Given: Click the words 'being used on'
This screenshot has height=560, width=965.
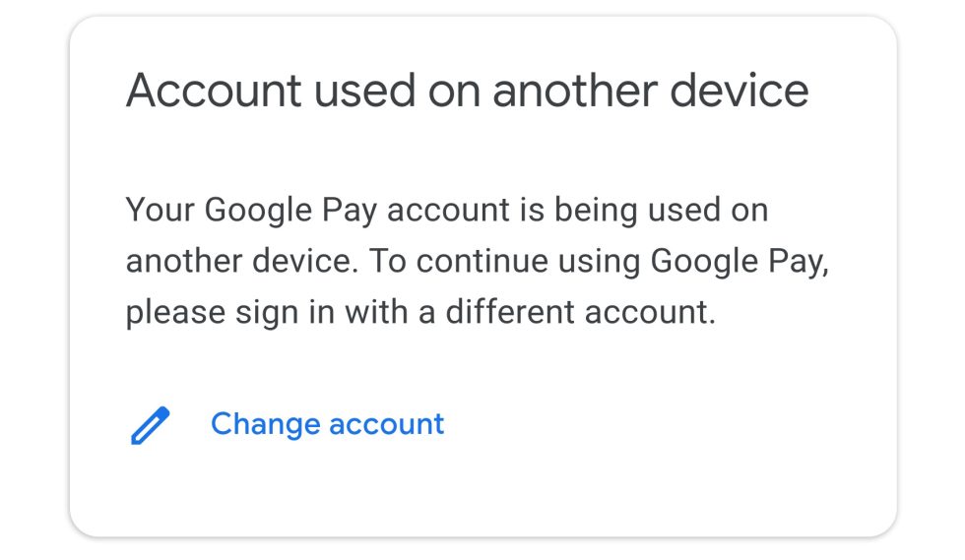Looking at the screenshot, I should coord(662,210).
